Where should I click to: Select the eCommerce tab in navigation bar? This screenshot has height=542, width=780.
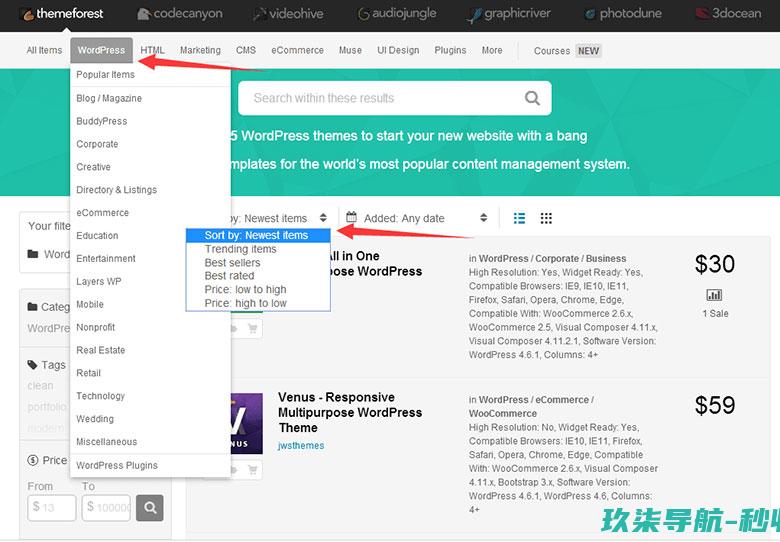pyautogui.click(x=297, y=50)
